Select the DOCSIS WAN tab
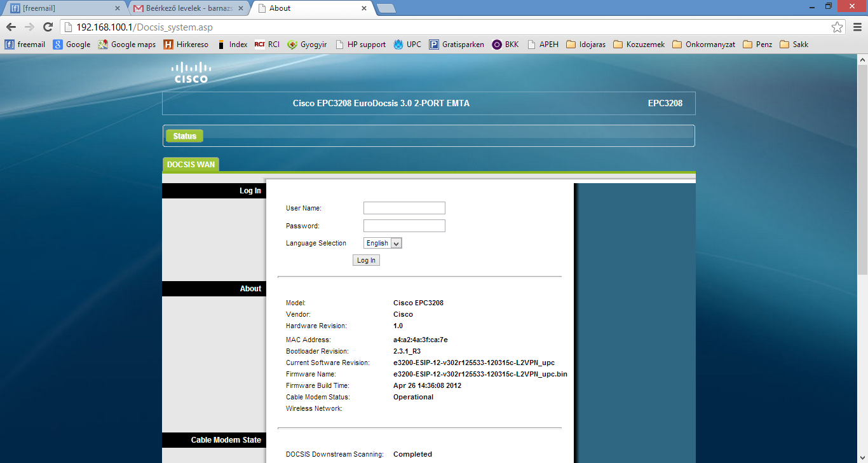This screenshot has width=868, height=463. coord(191,165)
